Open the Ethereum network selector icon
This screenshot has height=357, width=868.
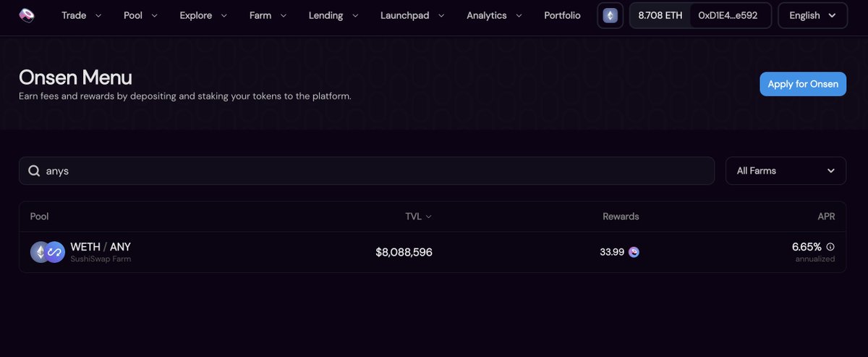(610, 15)
